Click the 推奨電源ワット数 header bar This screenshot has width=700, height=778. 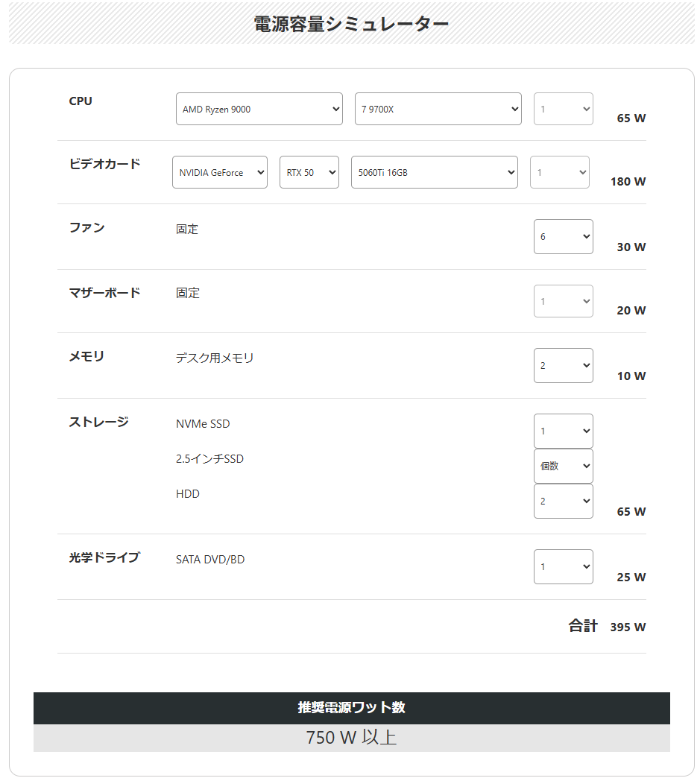pos(351,707)
